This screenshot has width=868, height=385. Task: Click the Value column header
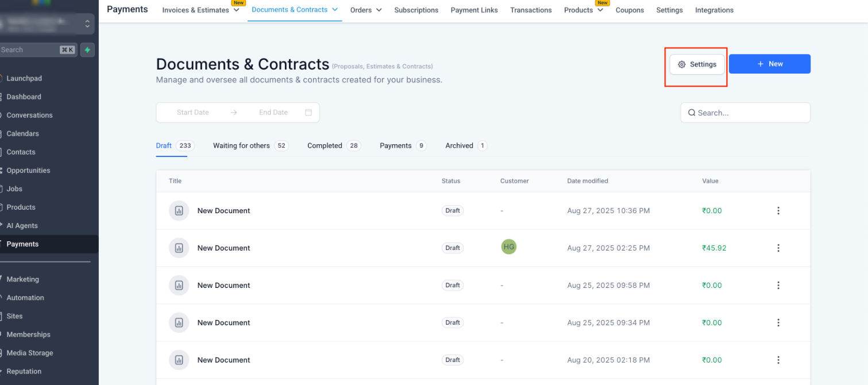tap(710, 181)
